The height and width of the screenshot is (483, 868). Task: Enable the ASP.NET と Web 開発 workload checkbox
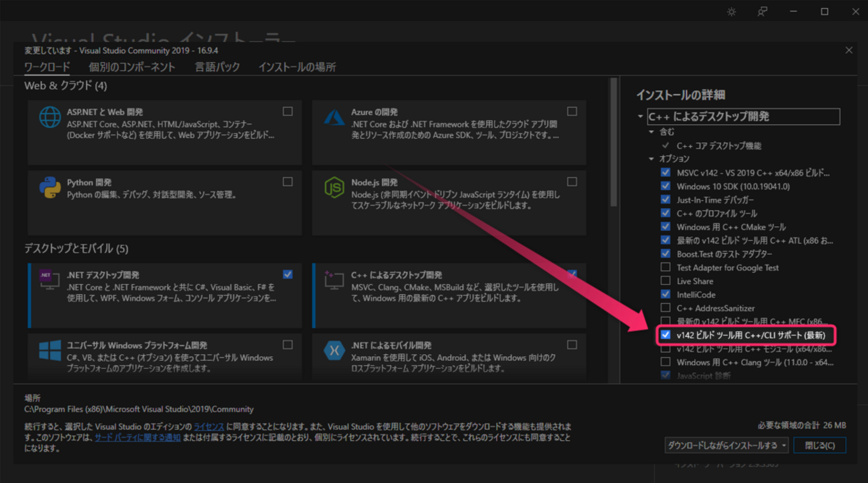point(288,111)
